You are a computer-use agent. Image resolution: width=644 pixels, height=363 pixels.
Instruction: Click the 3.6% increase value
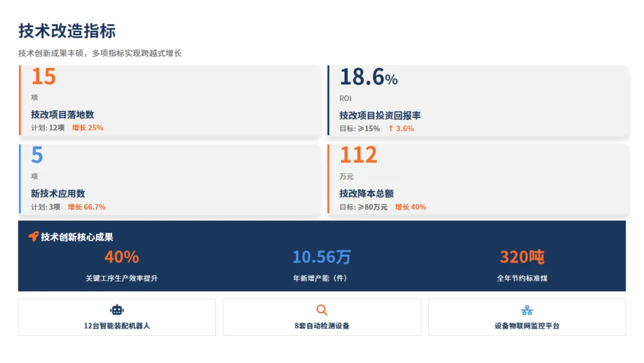(404, 128)
